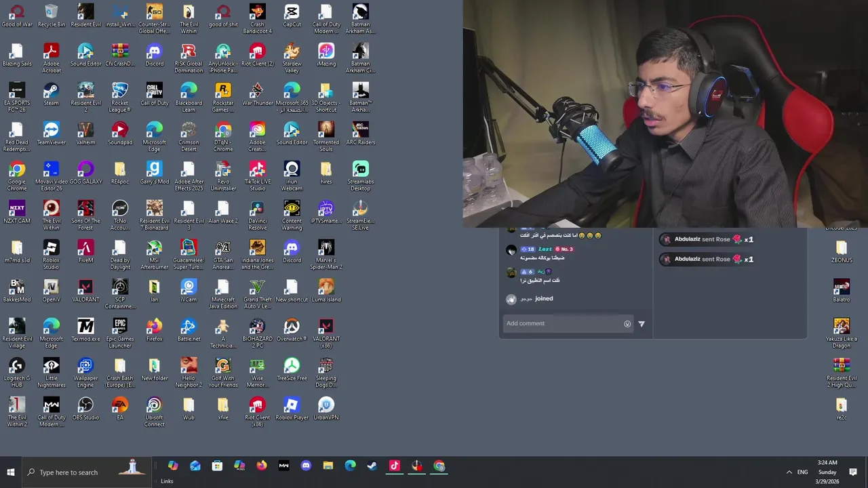Screen dimensions: 868x488
Task: Launch TeamViewer desktop icon
Action: pyautogui.click(x=52, y=134)
